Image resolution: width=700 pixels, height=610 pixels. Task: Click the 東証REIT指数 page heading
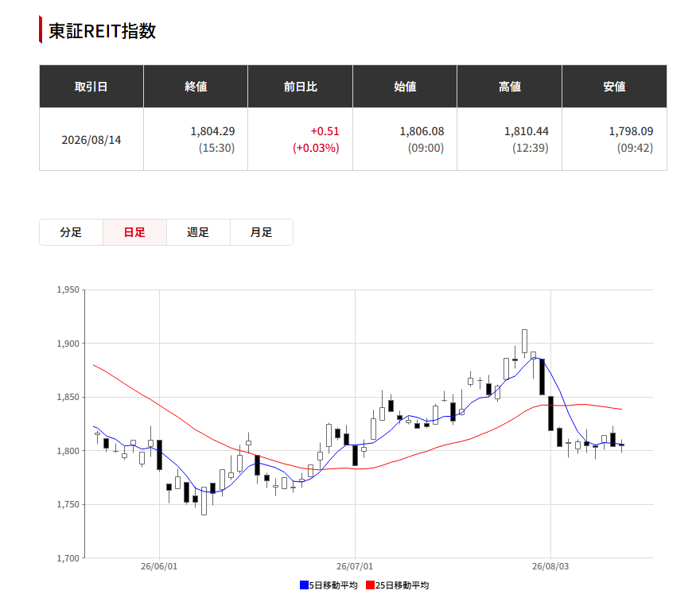[103, 31]
